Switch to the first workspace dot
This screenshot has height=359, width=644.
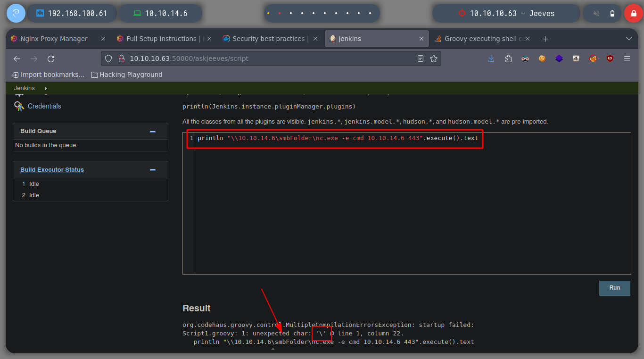(268, 14)
